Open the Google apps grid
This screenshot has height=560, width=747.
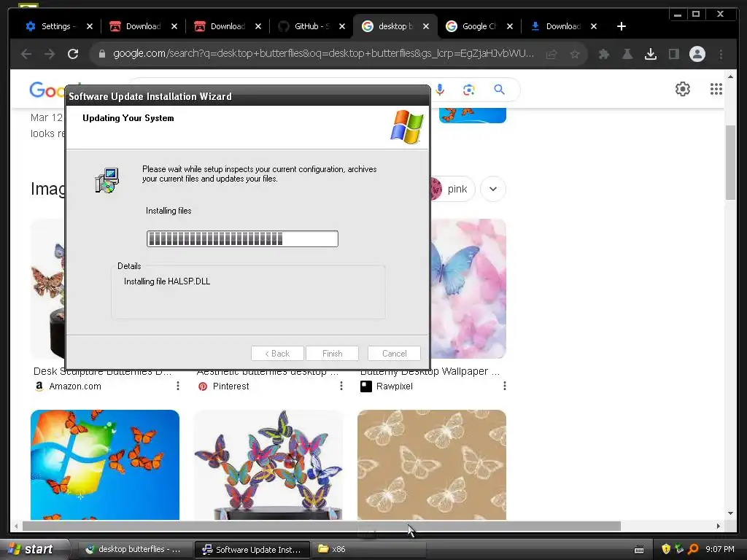[x=716, y=89]
